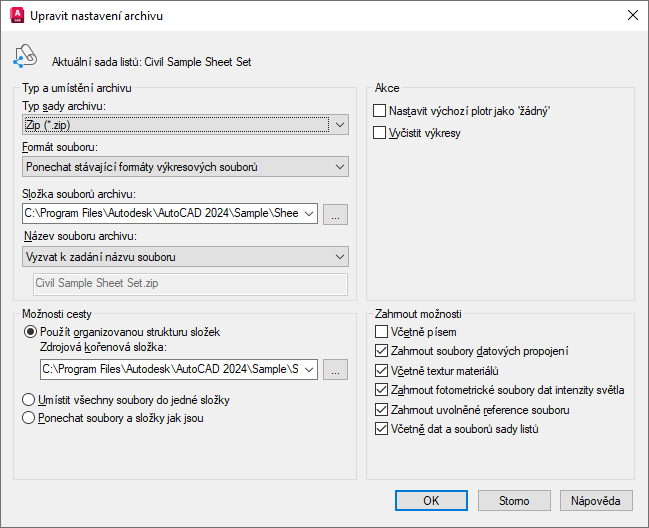Viewport: 649px width, 528px height.
Task: Confirm settings with the OK button
Action: tap(431, 501)
